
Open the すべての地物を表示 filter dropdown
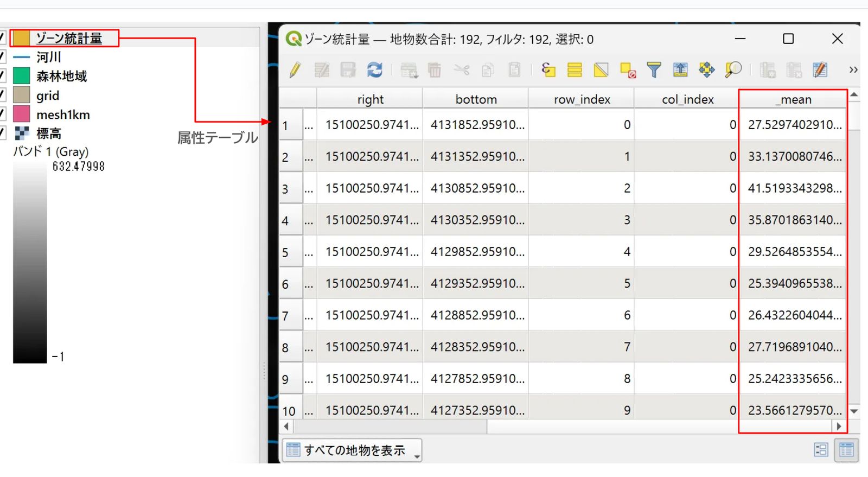[353, 450]
